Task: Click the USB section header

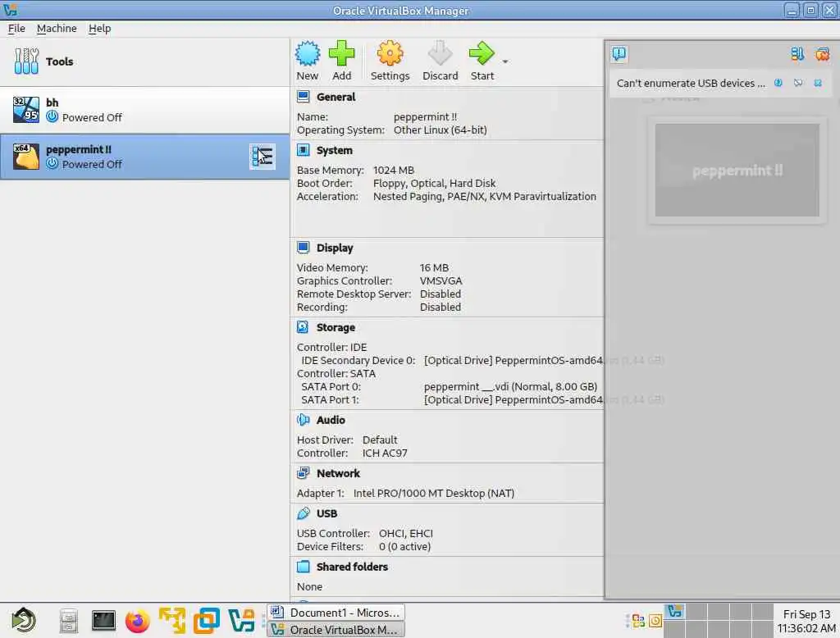Action: click(x=326, y=513)
